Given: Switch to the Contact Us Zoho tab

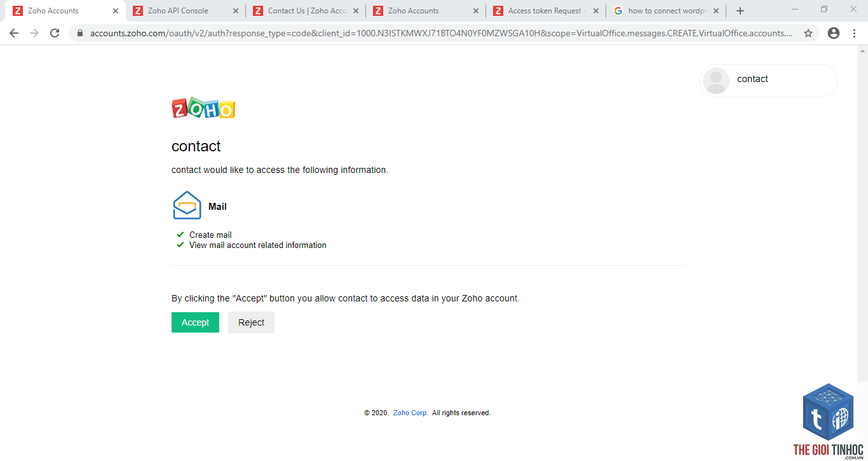Looking at the screenshot, I should (x=306, y=11).
